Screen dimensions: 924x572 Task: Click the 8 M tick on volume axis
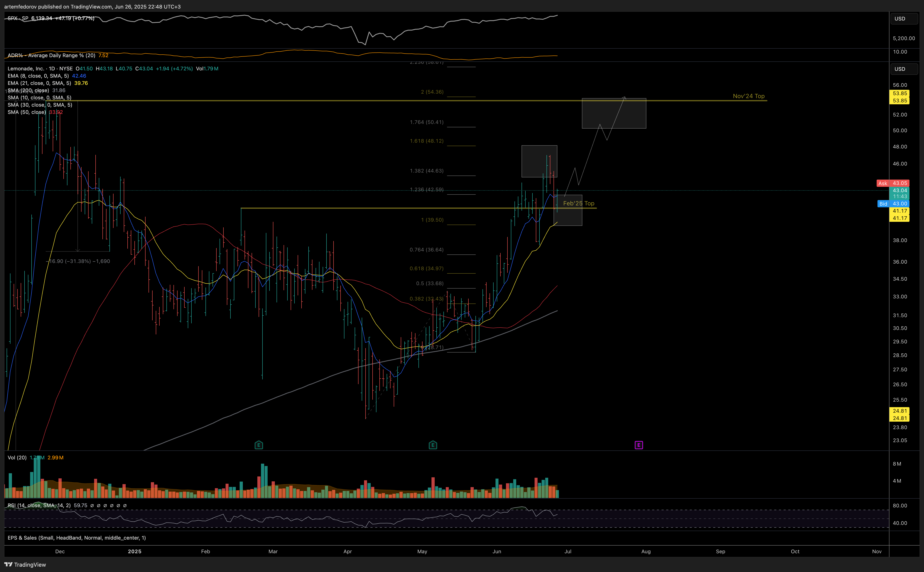pos(897,463)
